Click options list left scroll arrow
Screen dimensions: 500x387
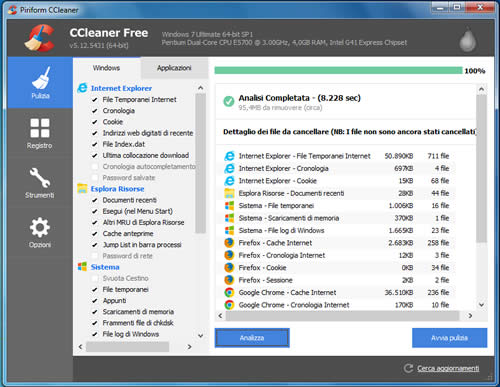pyautogui.click(x=80, y=347)
